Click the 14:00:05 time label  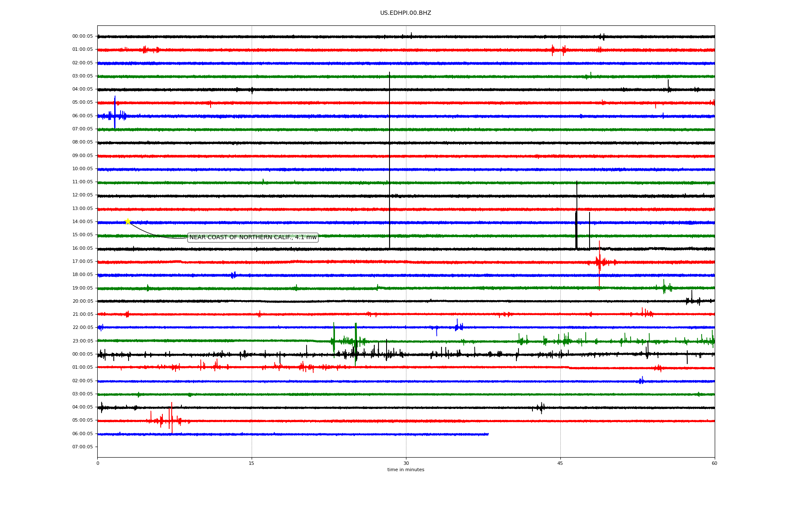coord(82,222)
